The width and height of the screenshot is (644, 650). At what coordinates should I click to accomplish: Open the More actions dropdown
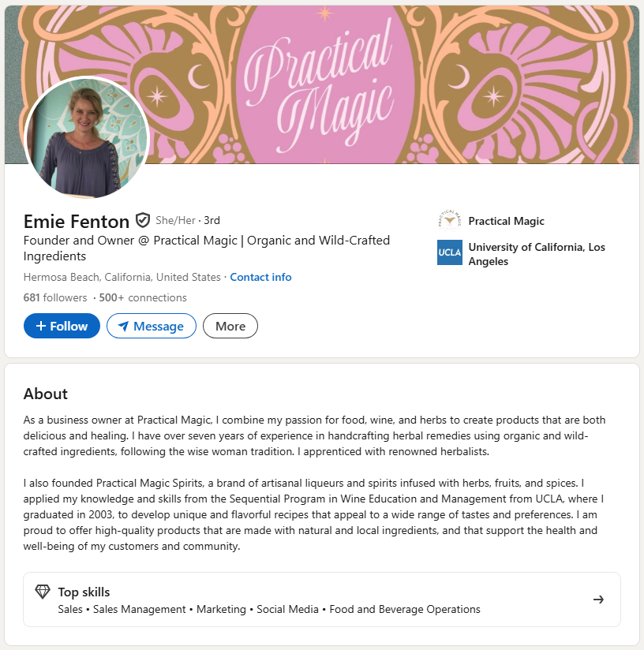click(230, 326)
